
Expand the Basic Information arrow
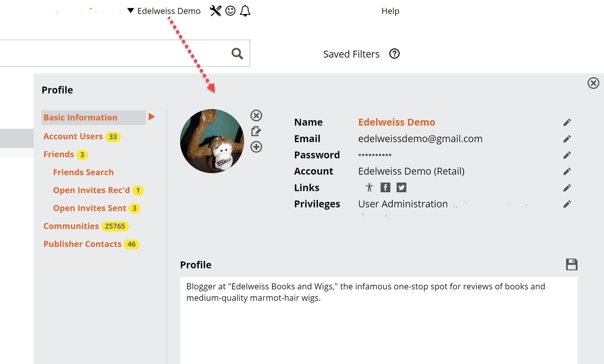(x=152, y=116)
